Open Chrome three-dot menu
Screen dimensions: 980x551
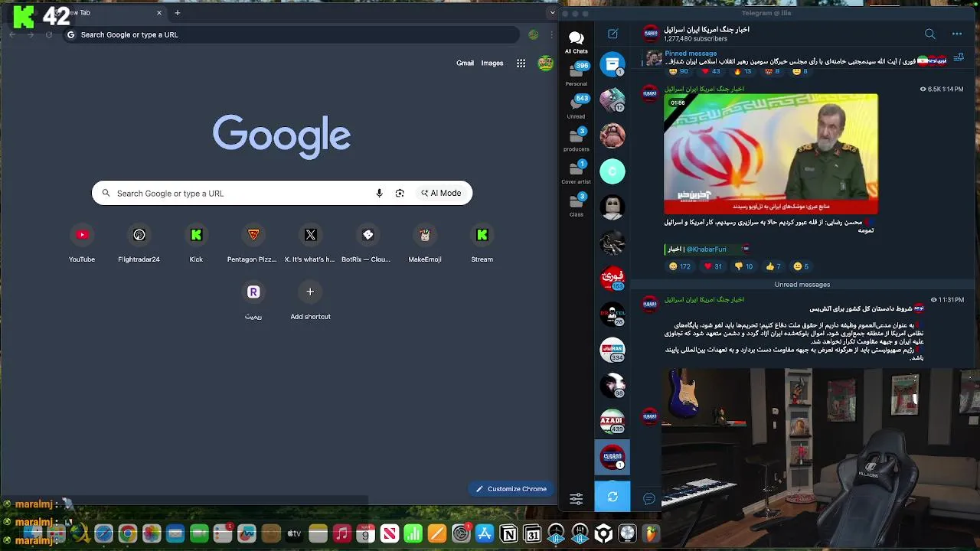pos(551,34)
